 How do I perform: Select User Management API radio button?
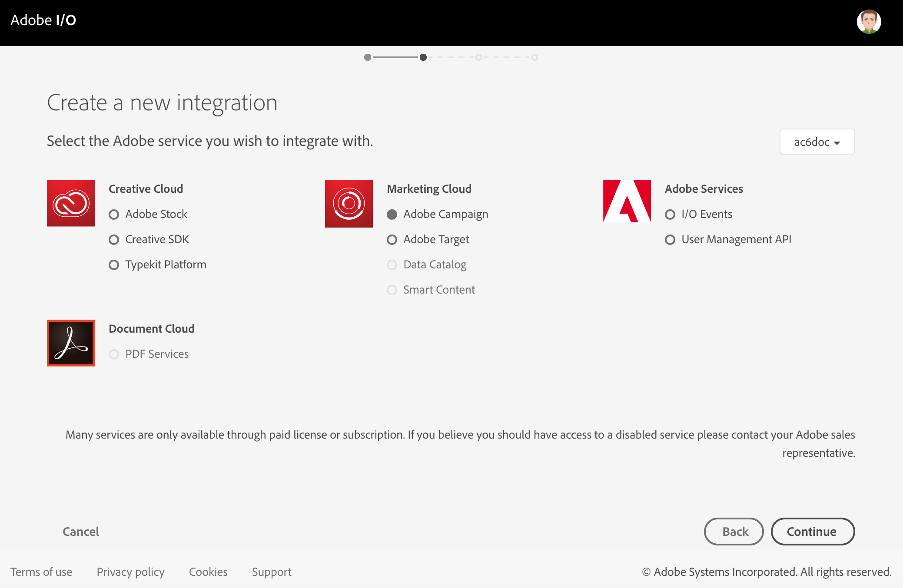pyautogui.click(x=670, y=240)
